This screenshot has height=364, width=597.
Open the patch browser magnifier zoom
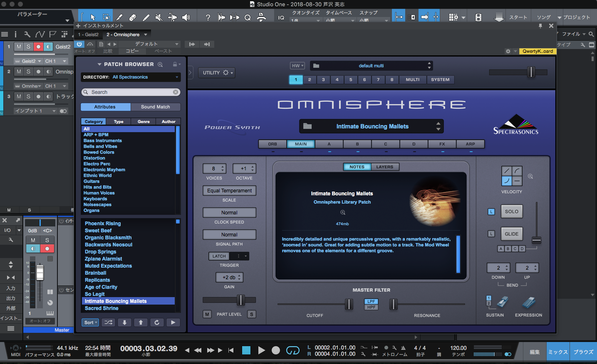pos(160,64)
